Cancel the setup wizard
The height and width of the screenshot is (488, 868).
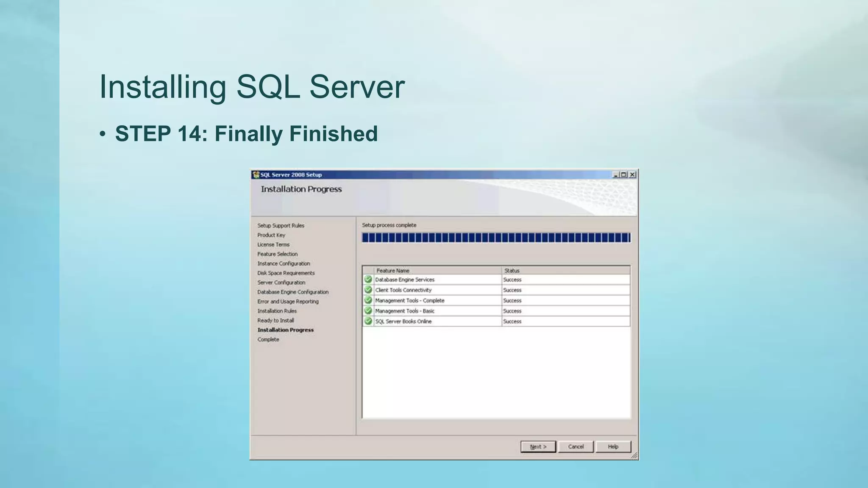(576, 446)
